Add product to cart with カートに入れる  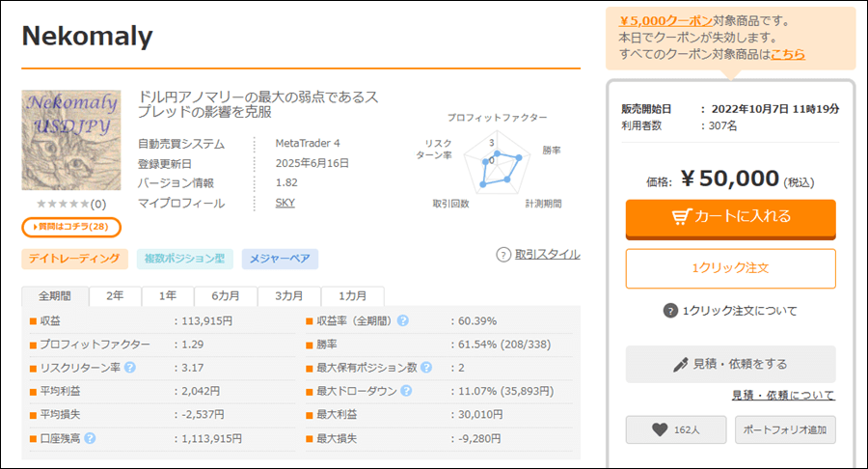pyautogui.click(x=731, y=219)
